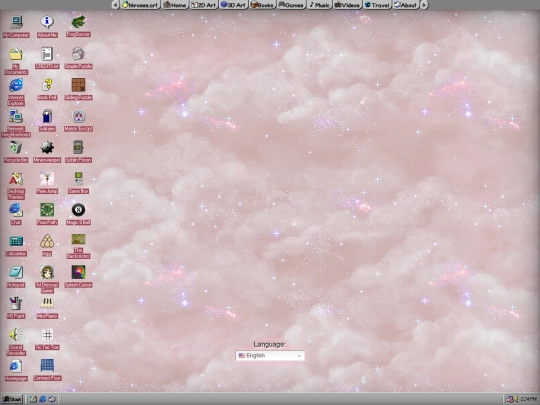Switch to the Games tab

click(291, 5)
